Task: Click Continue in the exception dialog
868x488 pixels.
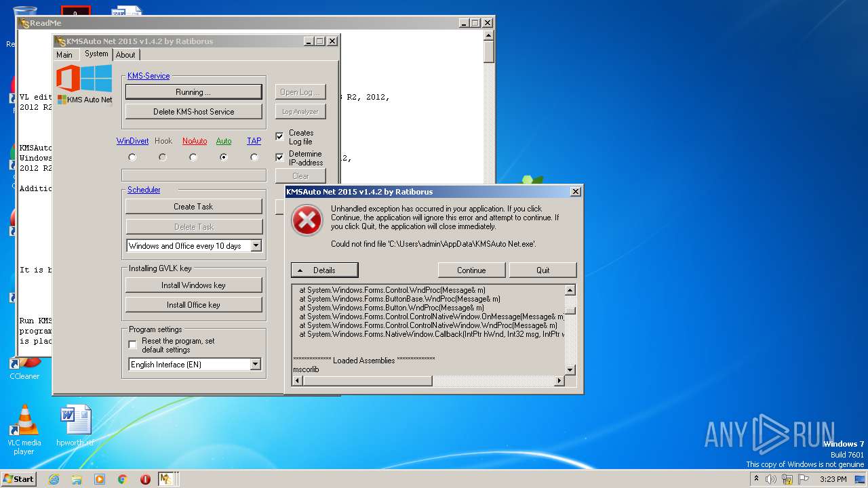Action: [471, 270]
